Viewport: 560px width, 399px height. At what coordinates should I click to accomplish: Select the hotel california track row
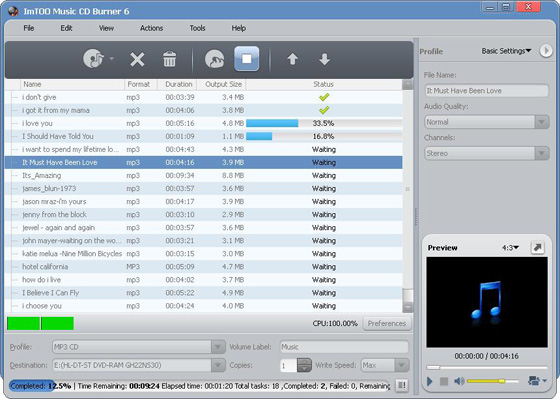(x=204, y=267)
